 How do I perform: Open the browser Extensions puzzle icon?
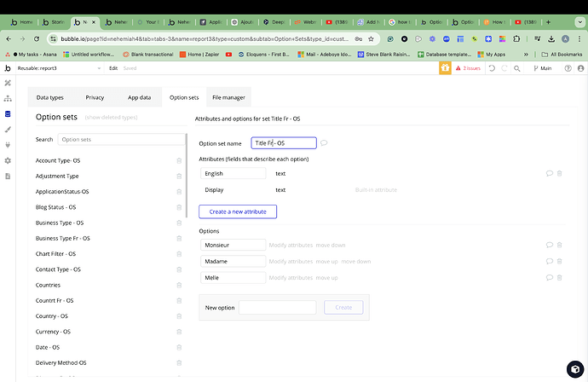pos(516,38)
